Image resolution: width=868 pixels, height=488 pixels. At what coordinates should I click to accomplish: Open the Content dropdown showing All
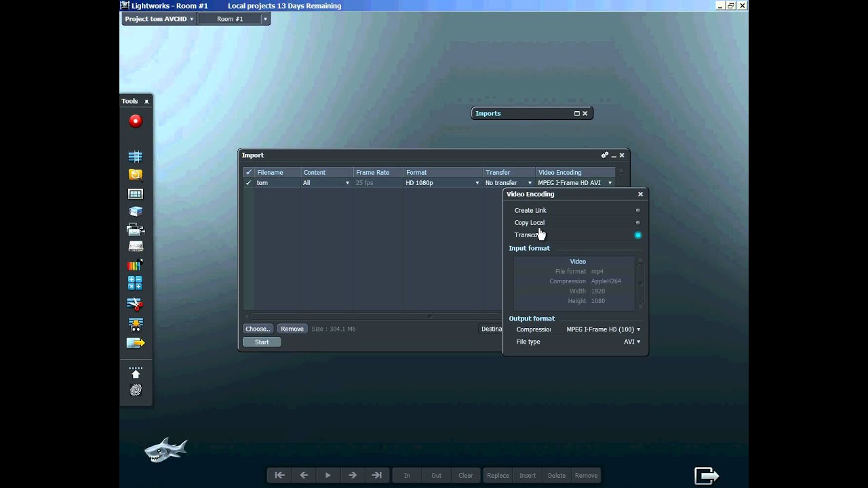[327, 183]
